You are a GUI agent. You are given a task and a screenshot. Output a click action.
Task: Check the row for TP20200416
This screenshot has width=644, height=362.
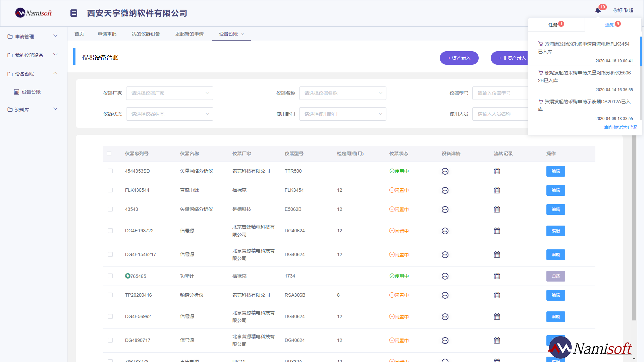110,295
